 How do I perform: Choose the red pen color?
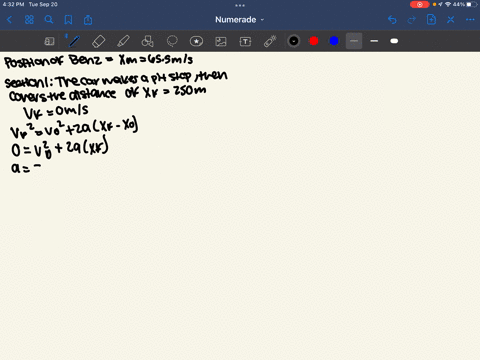(x=314, y=41)
